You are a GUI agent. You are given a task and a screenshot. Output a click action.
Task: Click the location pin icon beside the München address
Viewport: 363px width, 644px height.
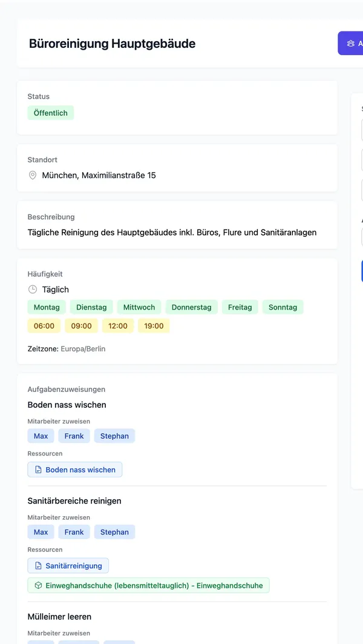click(x=32, y=175)
